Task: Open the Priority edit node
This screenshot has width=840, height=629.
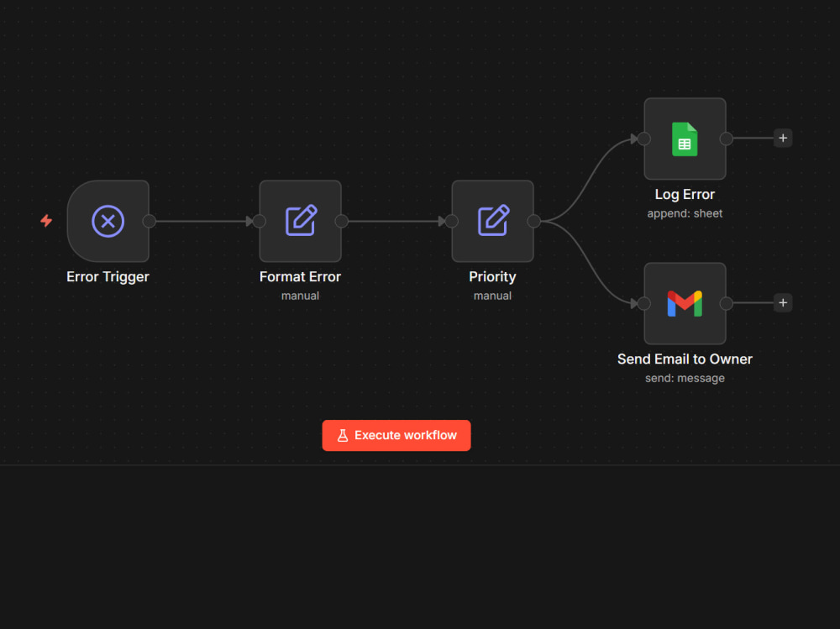Action: [492, 221]
